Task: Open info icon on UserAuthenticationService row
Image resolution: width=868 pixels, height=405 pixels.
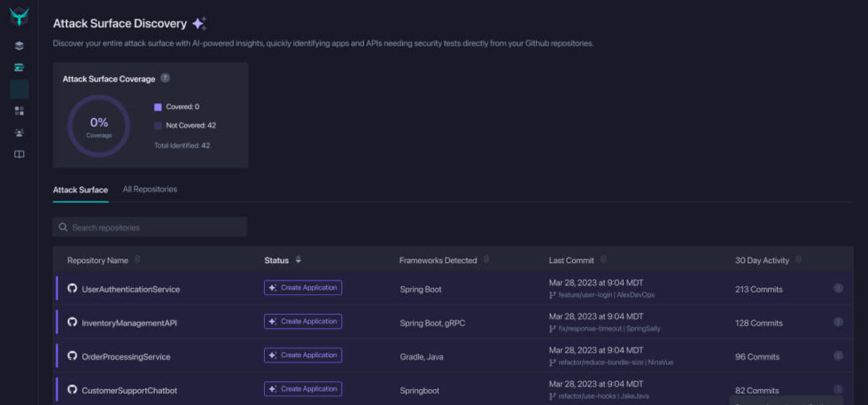Action: click(x=838, y=288)
